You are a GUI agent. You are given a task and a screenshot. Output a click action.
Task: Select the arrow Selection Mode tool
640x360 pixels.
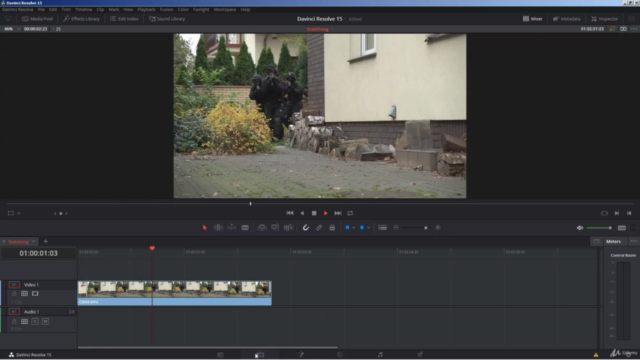pyautogui.click(x=204, y=228)
